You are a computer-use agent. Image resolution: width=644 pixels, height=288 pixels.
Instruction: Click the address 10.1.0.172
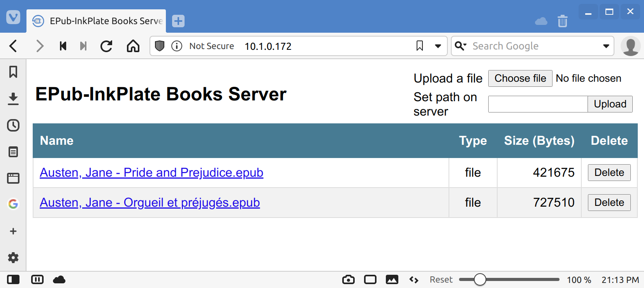[x=268, y=46]
